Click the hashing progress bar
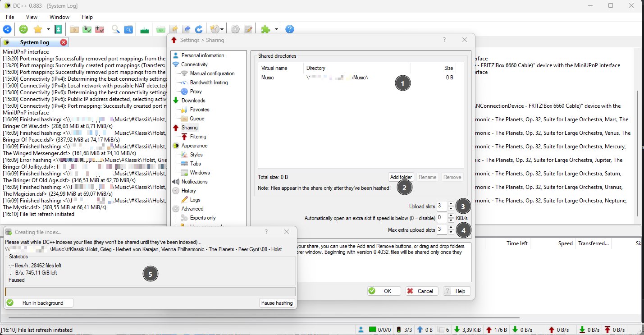The width and height of the screenshot is (644, 335). (150, 291)
